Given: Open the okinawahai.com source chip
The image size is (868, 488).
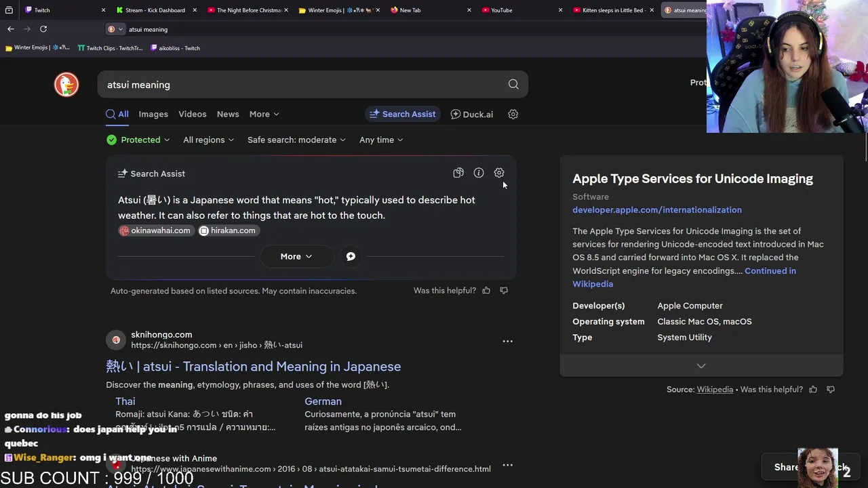Looking at the screenshot, I should (155, 230).
